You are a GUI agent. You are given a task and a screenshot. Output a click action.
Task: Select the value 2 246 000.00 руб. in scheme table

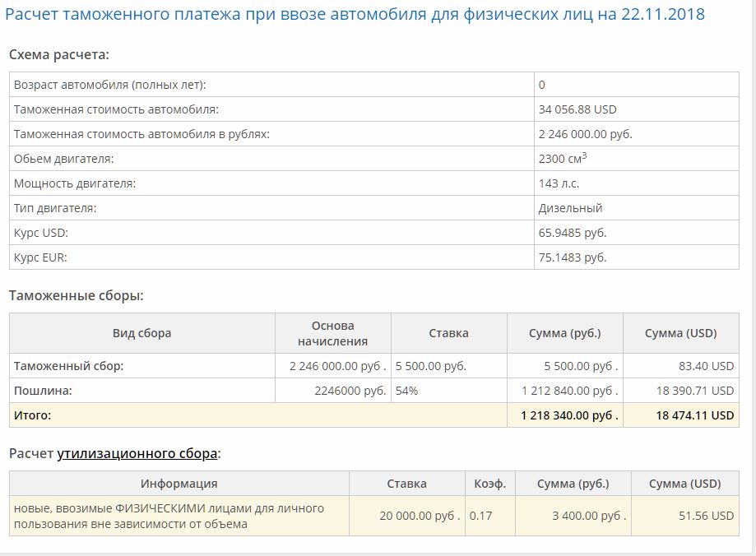pyautogui.click(x=585, y=134)
